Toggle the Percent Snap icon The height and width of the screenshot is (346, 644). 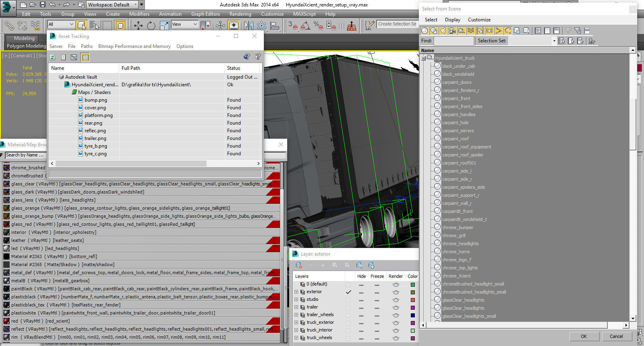tap(318, 25)
